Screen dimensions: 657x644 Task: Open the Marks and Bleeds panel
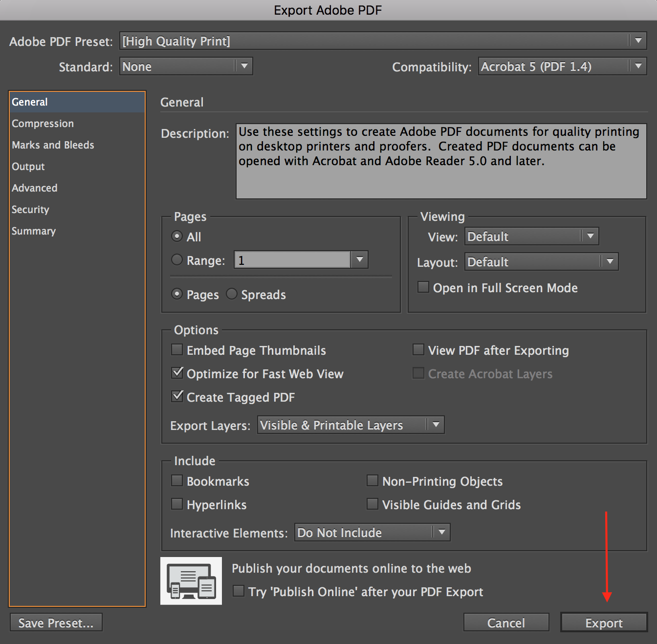77,145
